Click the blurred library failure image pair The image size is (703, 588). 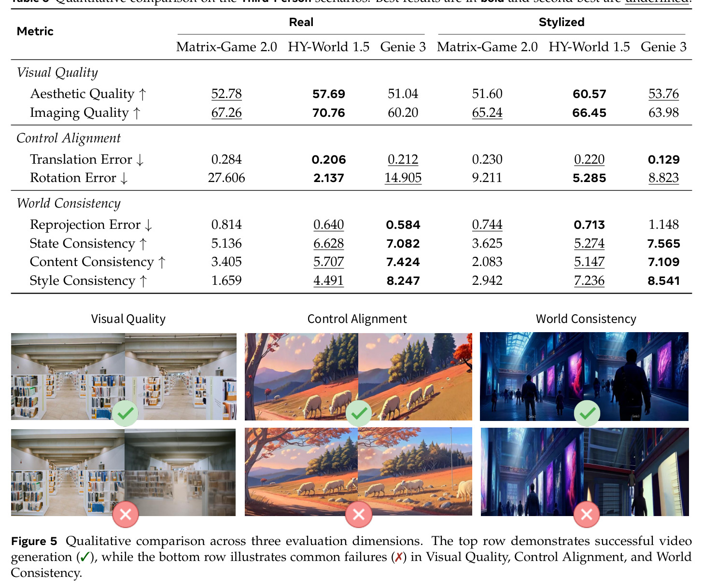[123, 473]
